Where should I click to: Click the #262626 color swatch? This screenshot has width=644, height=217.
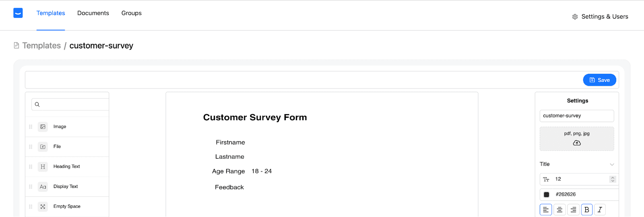pyautogui.click(x=546, y=194)
